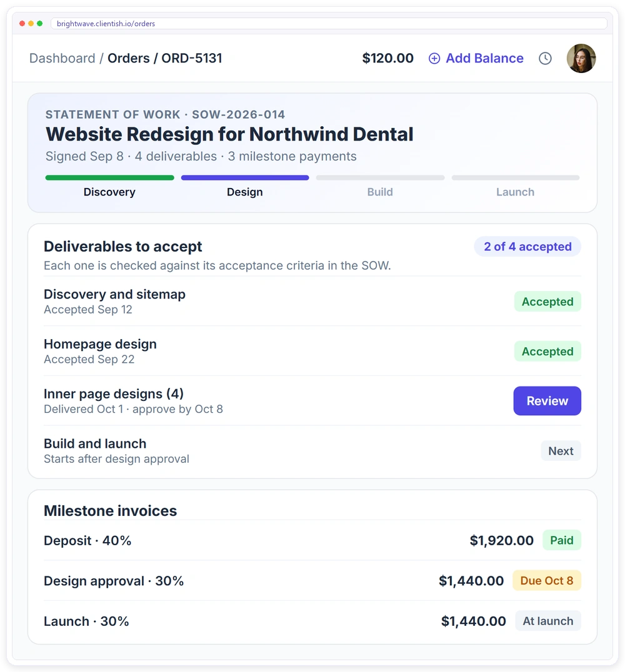Image resolution: width=625 pixels, height=672 pixels.
Task: Select the purple Design progress bar
Action: click(x=245, y=177)
